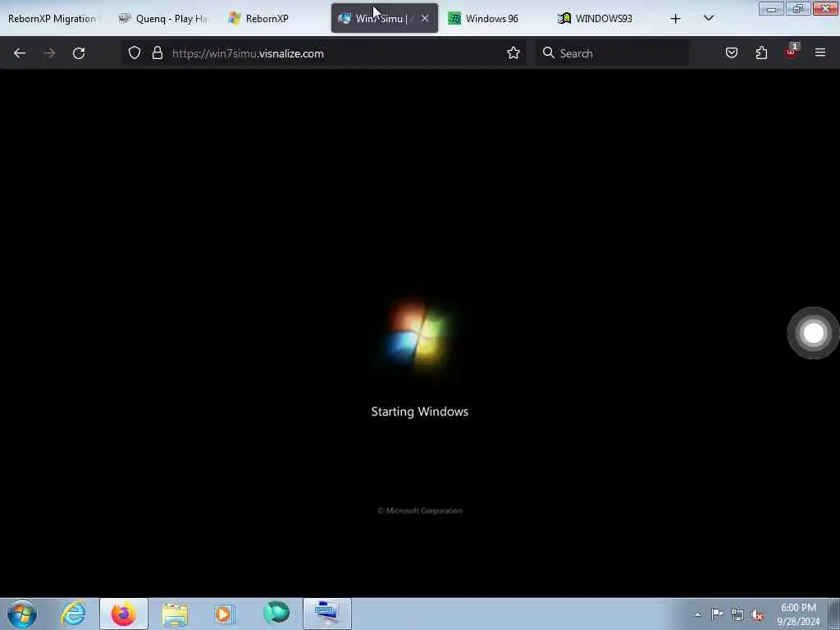Launch Internet Explorer from taskbar
The width and height of the screenshot is (840, 630).
73,614
